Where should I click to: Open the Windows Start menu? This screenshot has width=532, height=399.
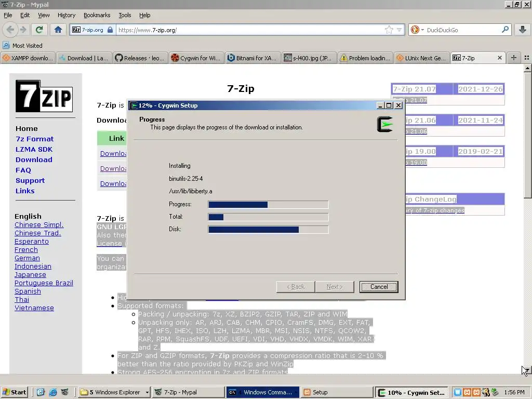tap(14, 392)
